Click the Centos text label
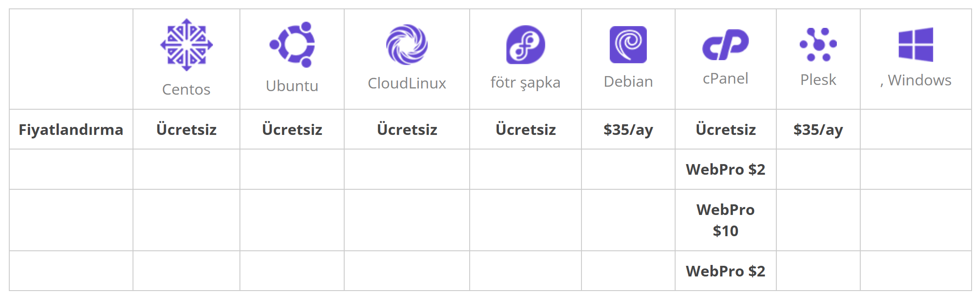Viewport: 980px width, 299px height. click(186, 89)
